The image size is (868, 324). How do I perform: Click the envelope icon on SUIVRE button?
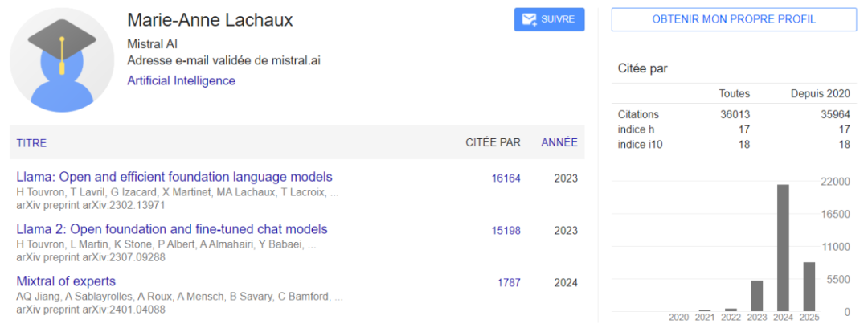[x=529, y=19]
